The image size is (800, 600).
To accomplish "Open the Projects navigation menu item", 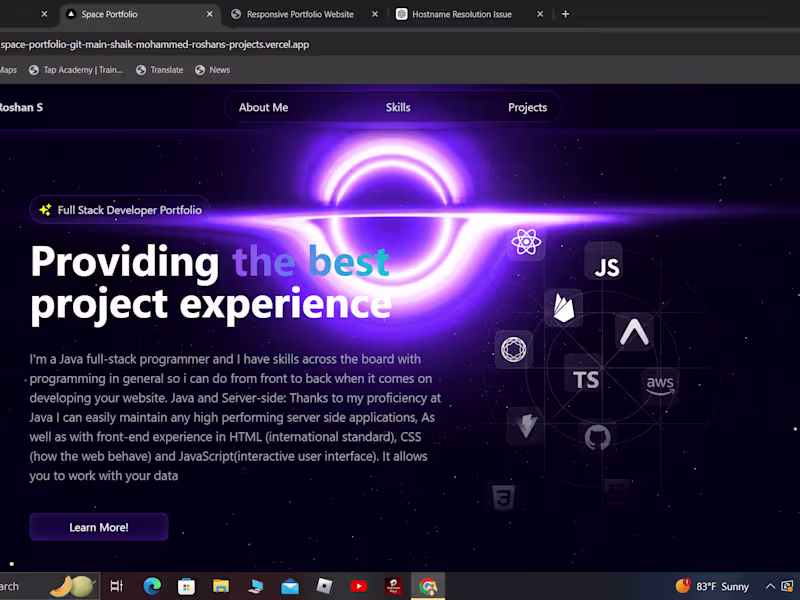I will point(527,107).
